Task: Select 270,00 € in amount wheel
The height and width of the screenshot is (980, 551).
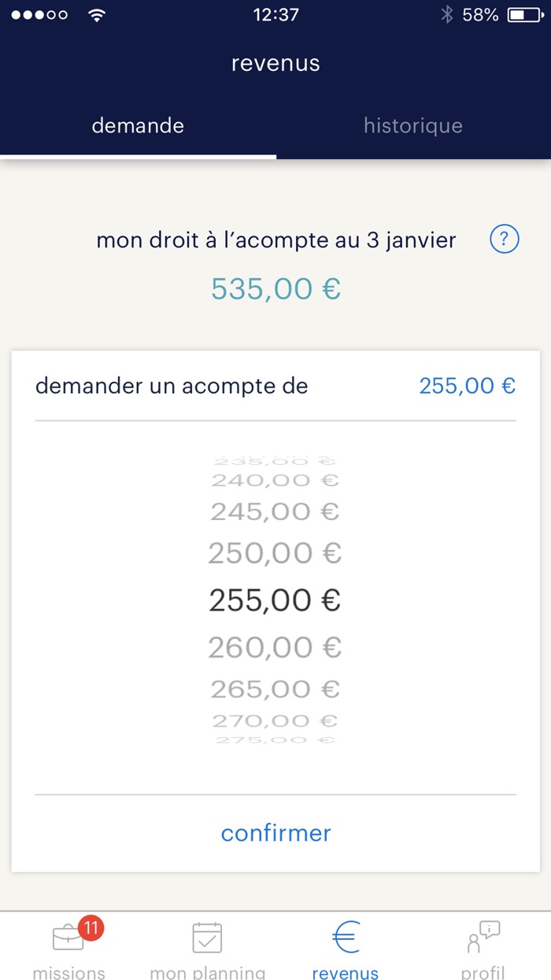Action: click(275, 721)
